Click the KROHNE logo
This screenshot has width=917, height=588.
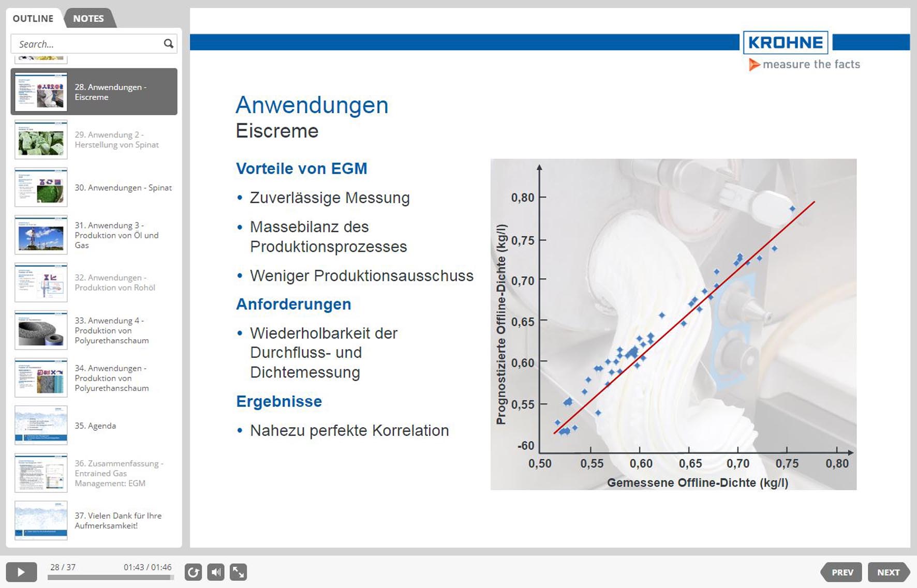(x=785, y=43)
